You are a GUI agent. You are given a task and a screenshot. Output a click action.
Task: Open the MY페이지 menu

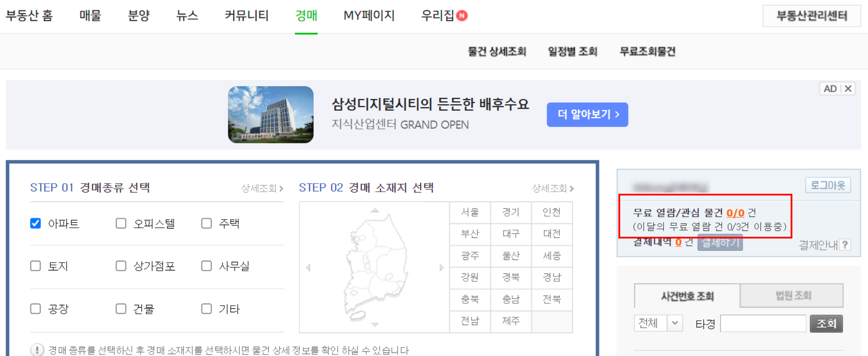tap(369, 15)
